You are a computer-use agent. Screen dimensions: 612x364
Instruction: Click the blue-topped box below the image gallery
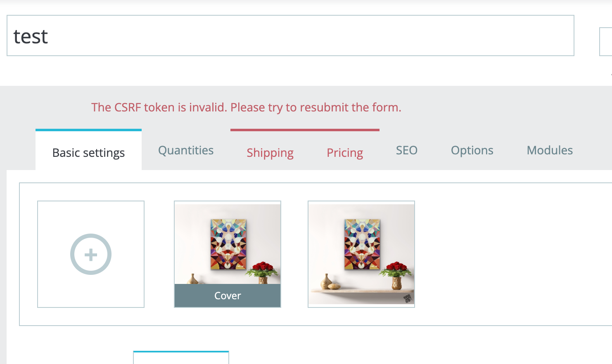coord(181,357)
